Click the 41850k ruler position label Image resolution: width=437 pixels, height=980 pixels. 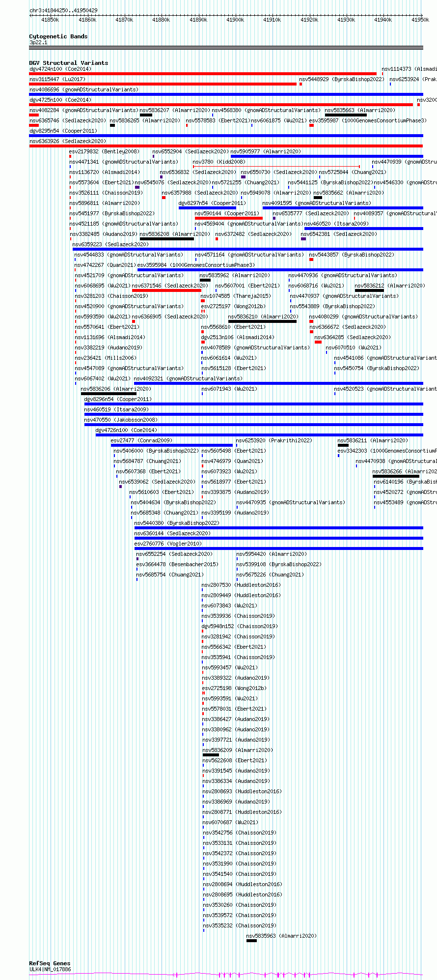pyautogui.click(x=50, y=20)
